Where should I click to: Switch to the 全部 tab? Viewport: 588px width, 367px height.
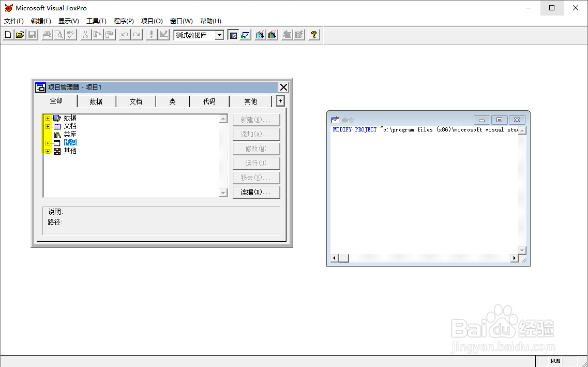pos(56,100)
